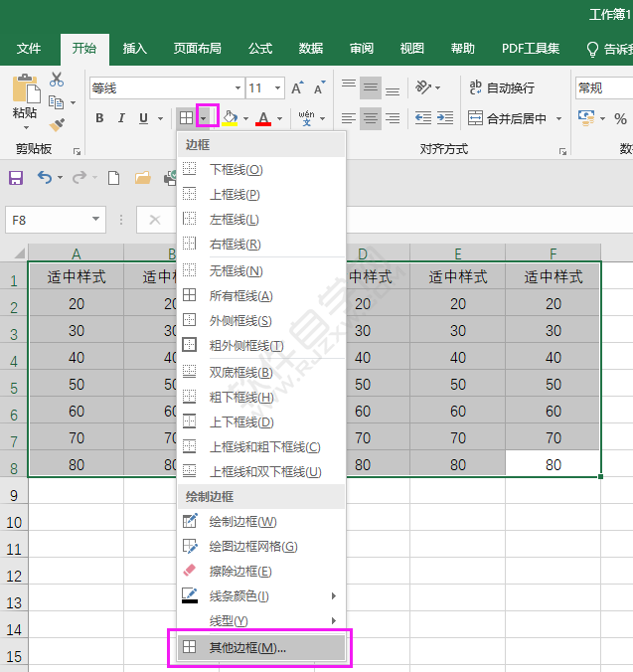Click the Format Painter brush icon

click(x=57, y=124)
